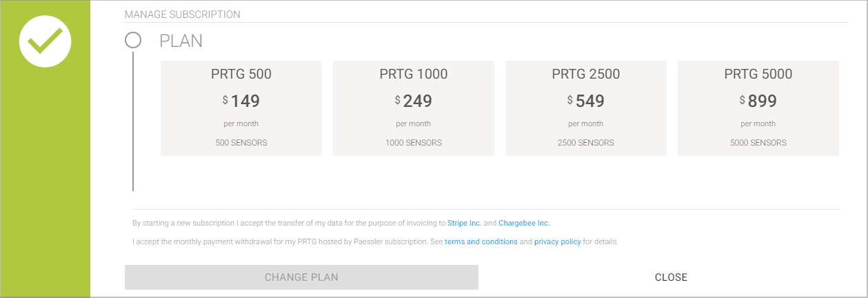Select the 500 SENSORS label
868x298 pixels.
[241, 143]
